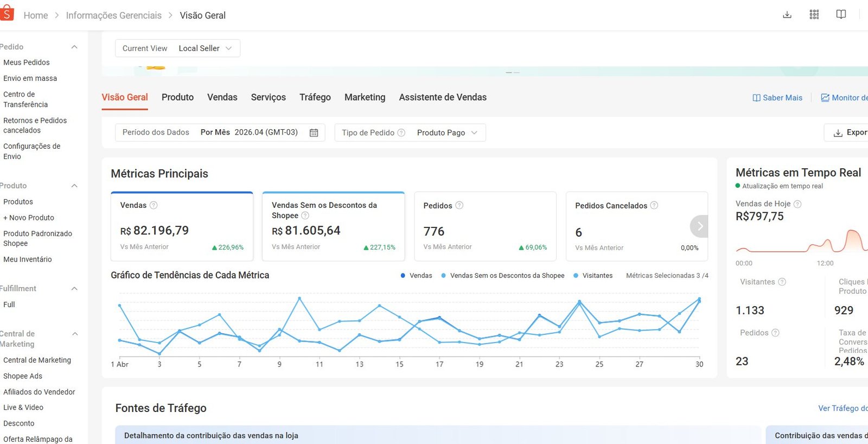Switch to the Marketing tab
The height and width of the screenshot is (444, 868).
pyautogui.click(x=365, y=97)
